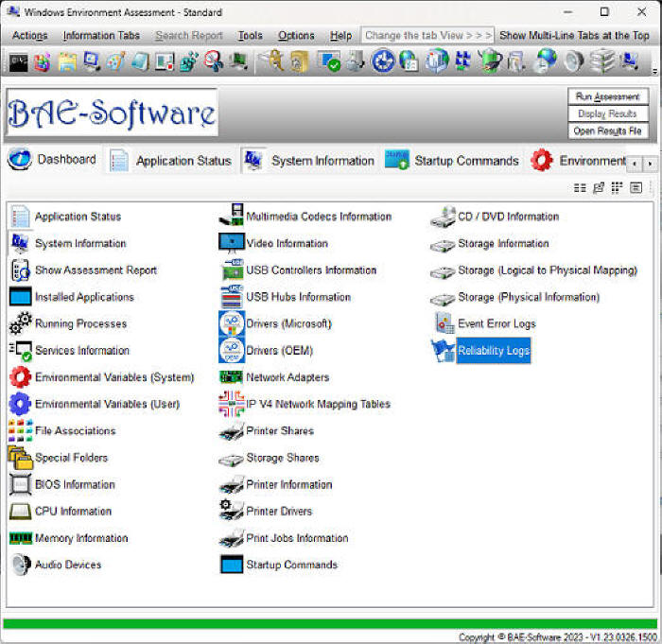Open the Tools menu
This screenshot has width=662, height=644.
tap(251, 36)
